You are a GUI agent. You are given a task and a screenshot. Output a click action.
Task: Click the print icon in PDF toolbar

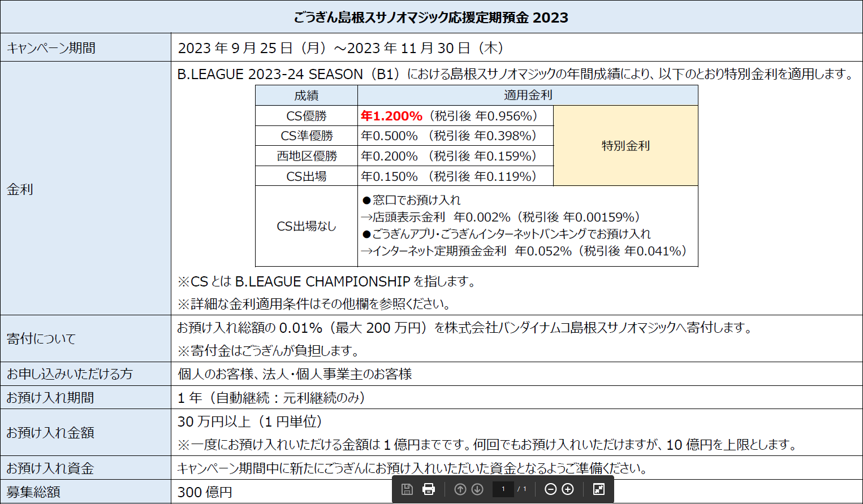click(429, 489)
